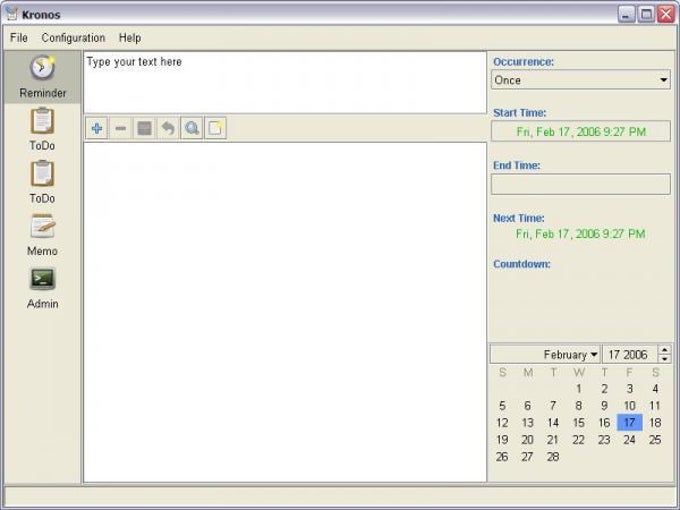Select calendar day 21

click(x=553, y=439)
